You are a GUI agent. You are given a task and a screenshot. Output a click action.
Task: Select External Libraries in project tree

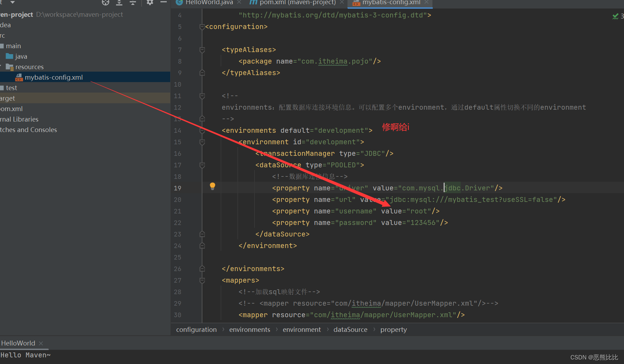pos(19,119)
